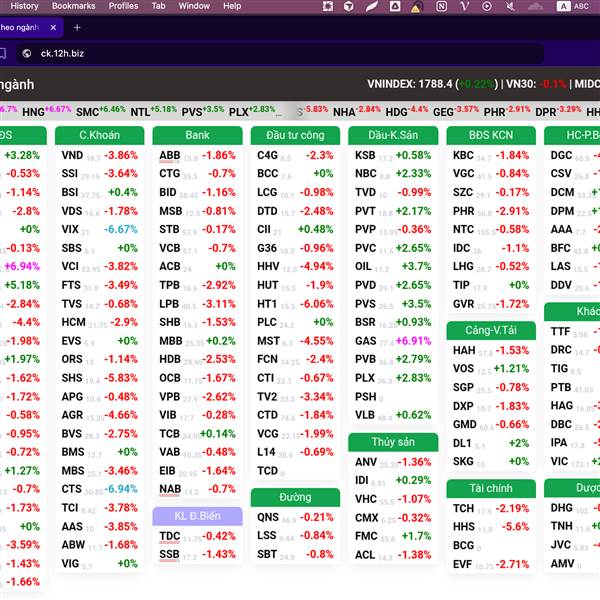Click the Tài chính sector header
The height and width of the screenshot is (600, 600).
(491, 488)
